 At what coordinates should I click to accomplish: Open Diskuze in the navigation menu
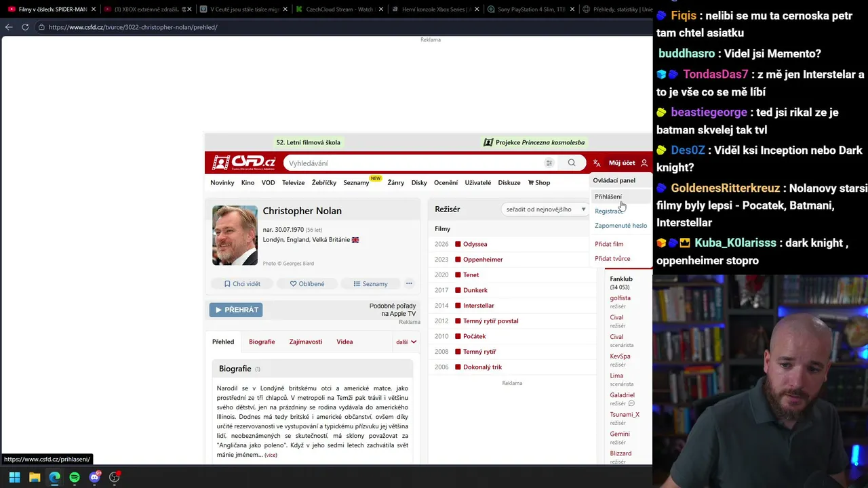(509, 182)
